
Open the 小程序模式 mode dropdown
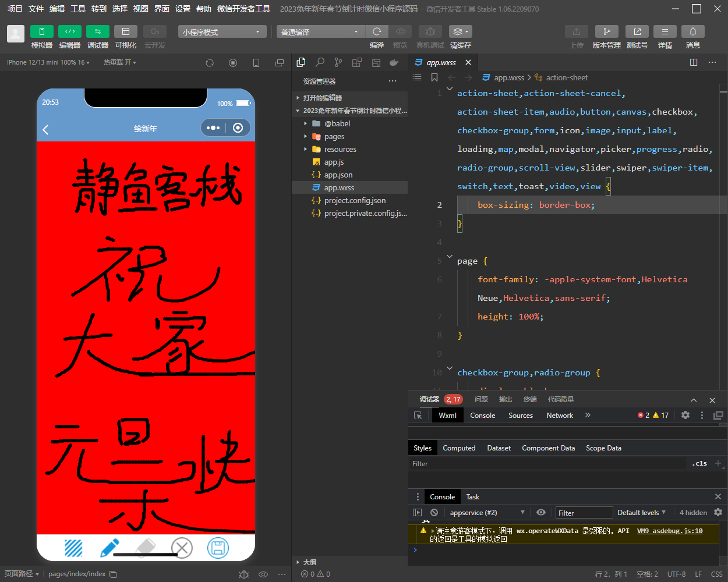pyautogui.click(x=221, y=32)
